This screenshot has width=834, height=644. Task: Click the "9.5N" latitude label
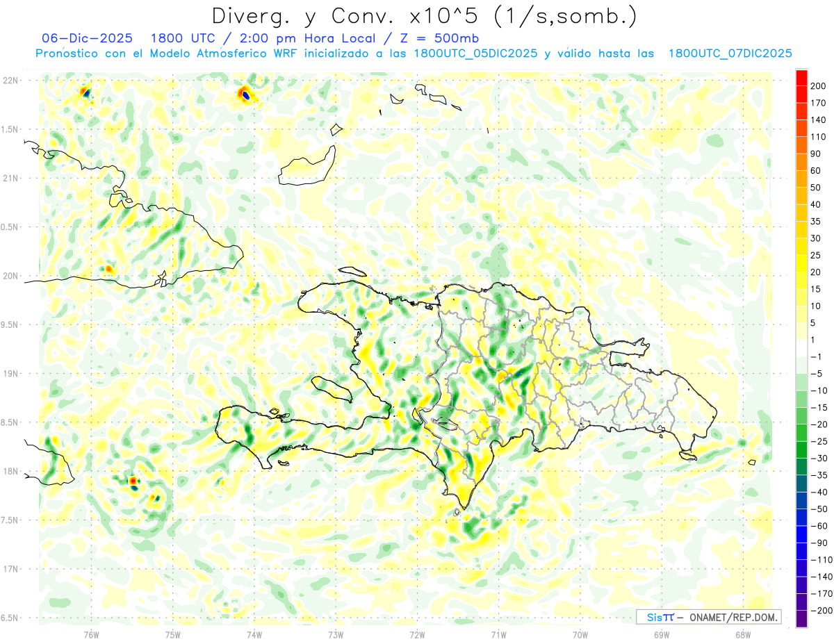coord(10,324)
